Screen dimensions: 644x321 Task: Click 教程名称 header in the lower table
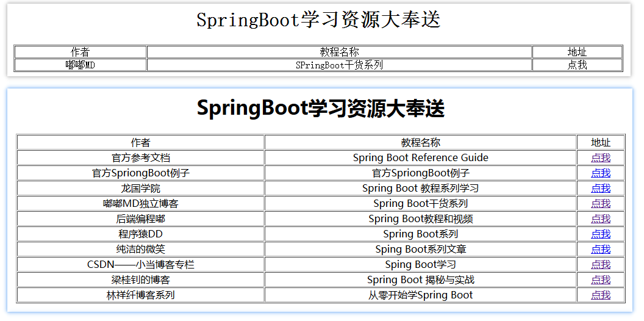click(x=421, y=143)
